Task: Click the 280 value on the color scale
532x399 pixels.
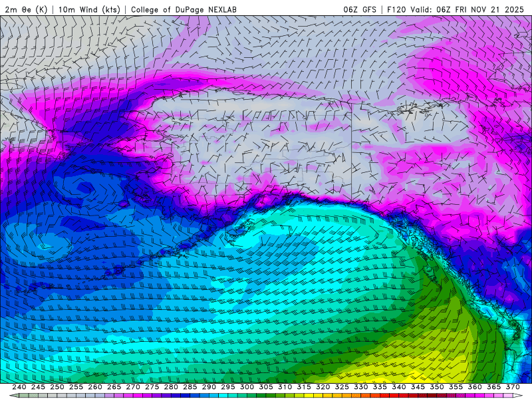Action: click(x=171, y=387)
